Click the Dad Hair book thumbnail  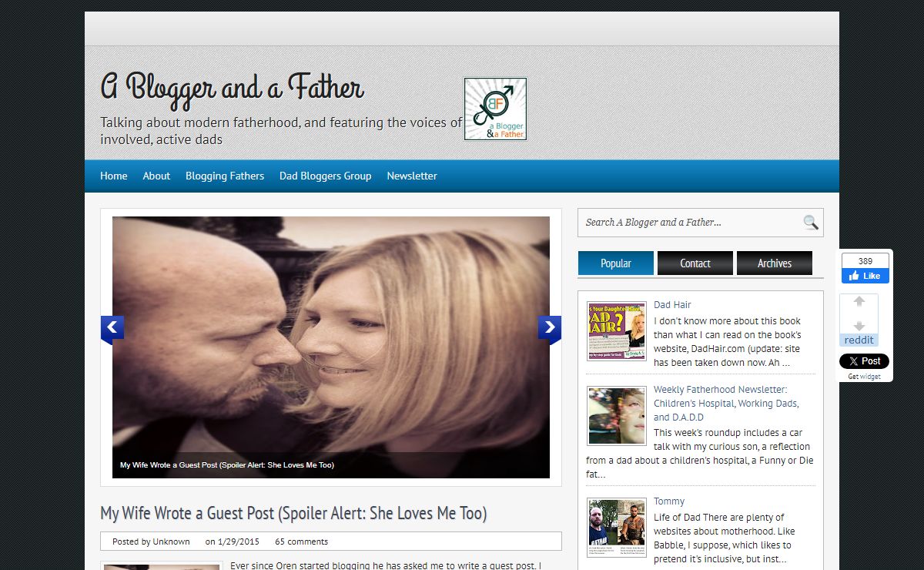coord(617,332)
